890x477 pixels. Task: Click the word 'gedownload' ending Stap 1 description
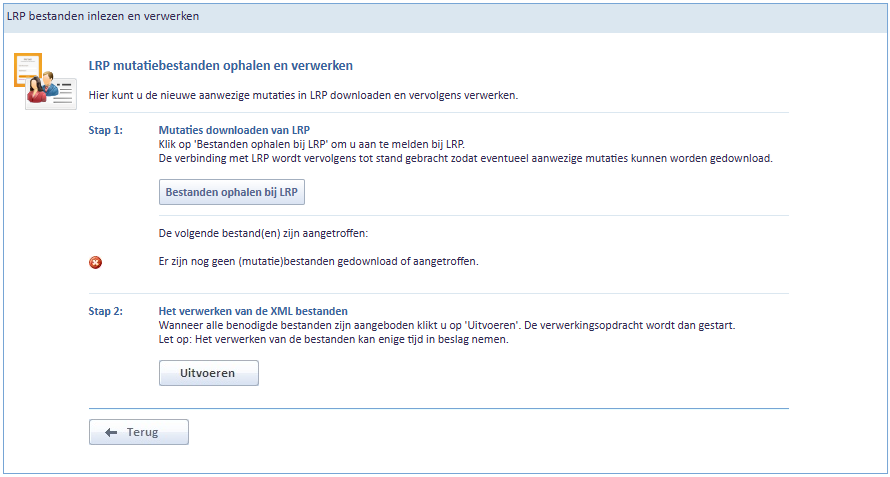(x=744, y=158)
